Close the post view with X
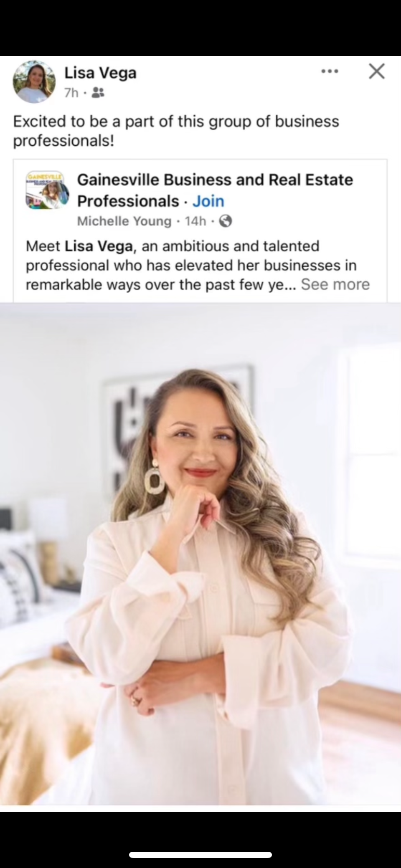Image resolution: width=401 pixels, height=868 pixels. click(x=377, y=71)
